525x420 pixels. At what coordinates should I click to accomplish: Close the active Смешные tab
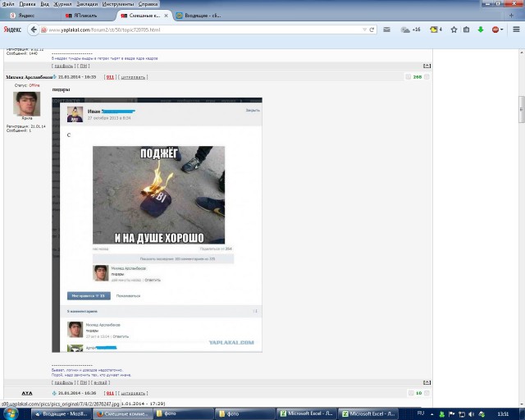coord(166,16)
